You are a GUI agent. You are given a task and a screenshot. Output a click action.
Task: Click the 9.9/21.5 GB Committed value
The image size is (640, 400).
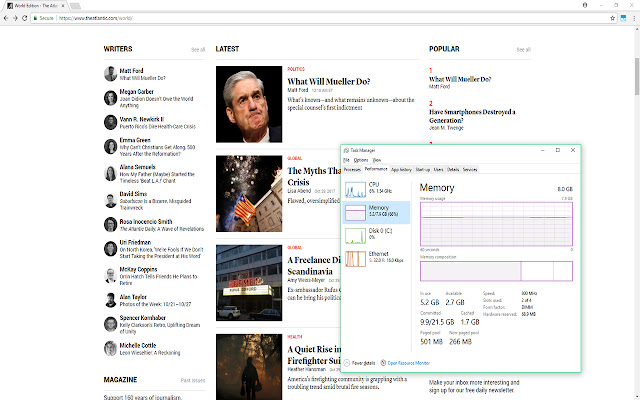pos(437,322)
